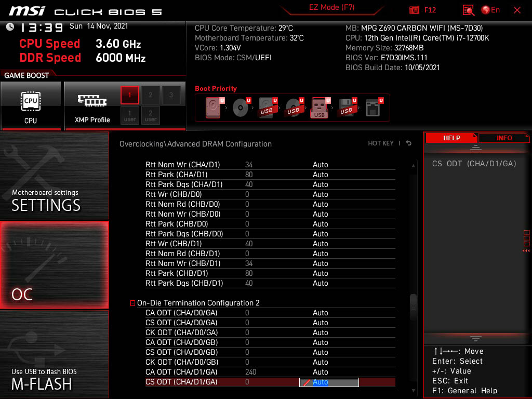Open Auto value for Rtt Park (CHB/D1)
Viewport: 532px width, 399px height.
pyautogui.click(x=321, y=273)
